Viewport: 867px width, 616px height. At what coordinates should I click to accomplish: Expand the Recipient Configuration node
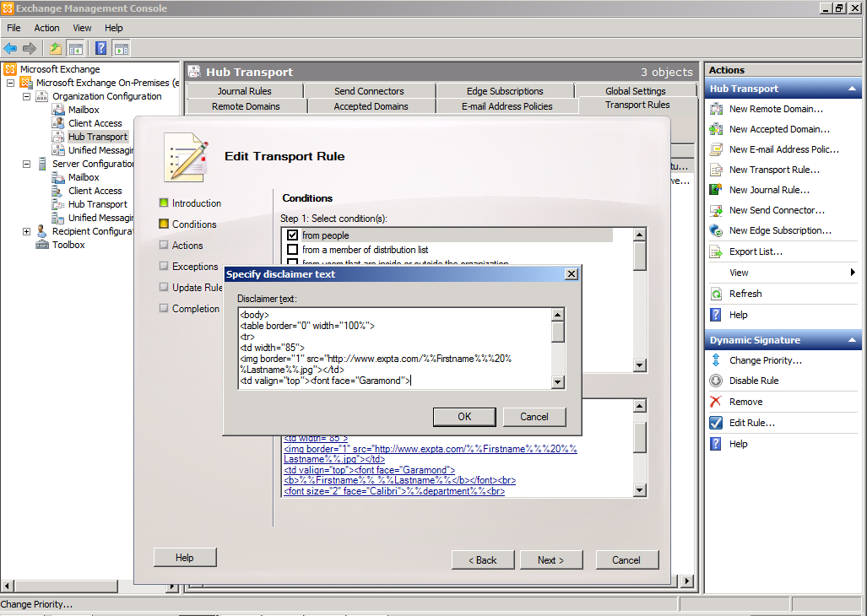26,231
